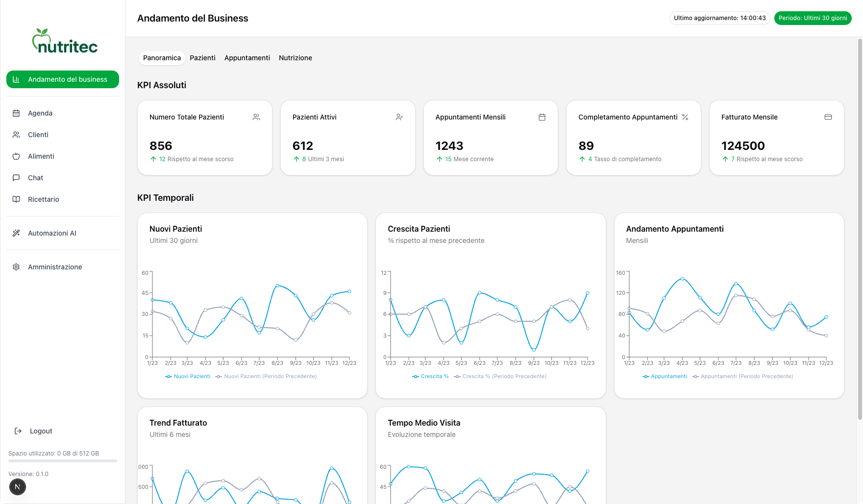This screenshot has width=863, height=504.
Task: Click the KPI Temporali heading
Action: coord(166,198)
